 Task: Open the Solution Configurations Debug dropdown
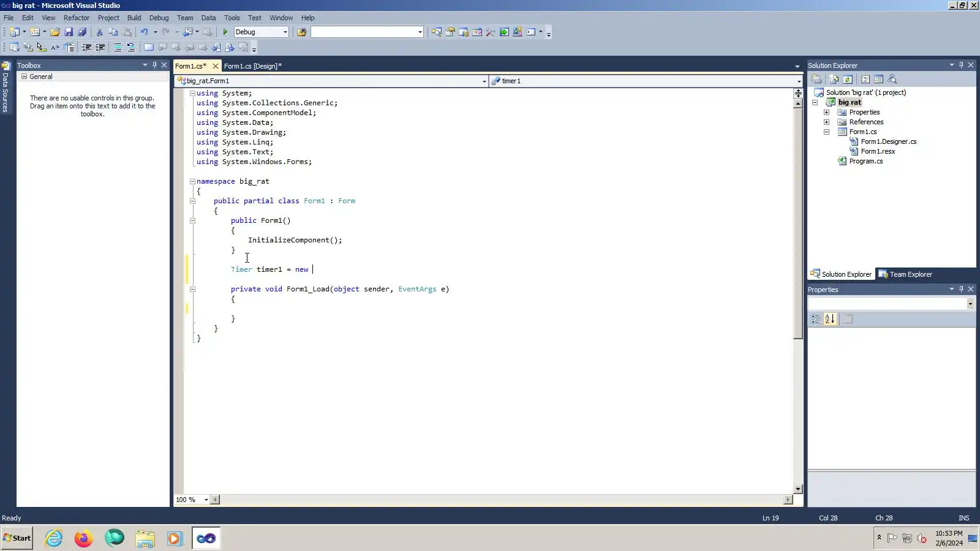pyautogui.click(x=285, y=32)
